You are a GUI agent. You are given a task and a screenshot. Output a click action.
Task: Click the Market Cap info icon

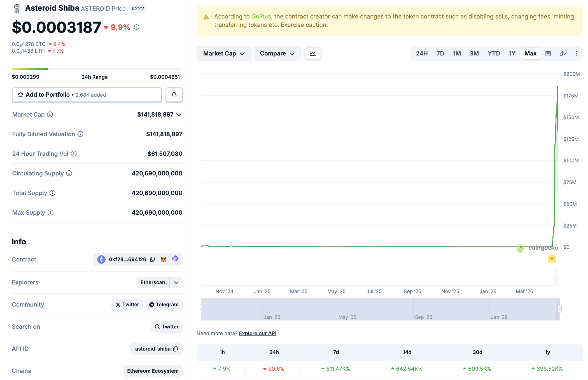pyautogui.click(x=50, y=114)
